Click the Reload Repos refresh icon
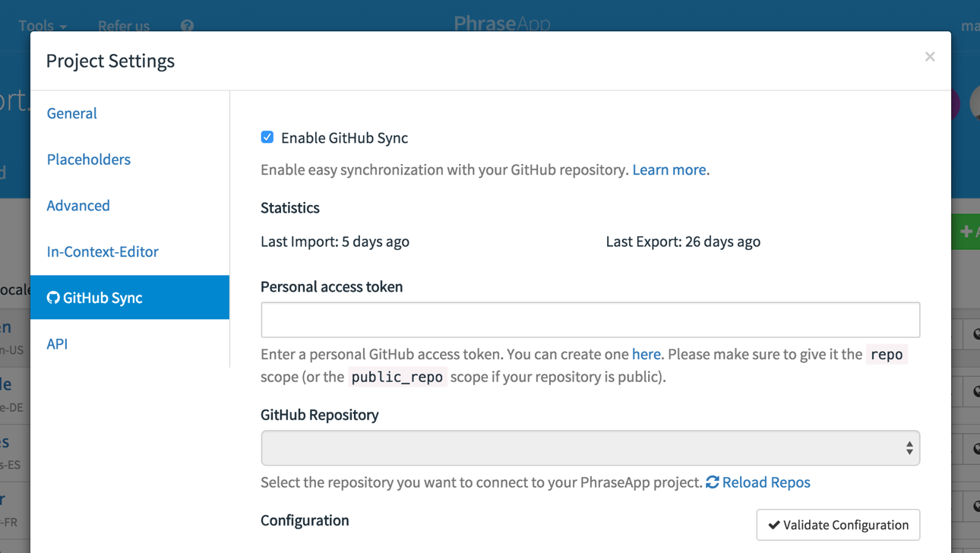980x553 pixels. [x=713, y=482]
